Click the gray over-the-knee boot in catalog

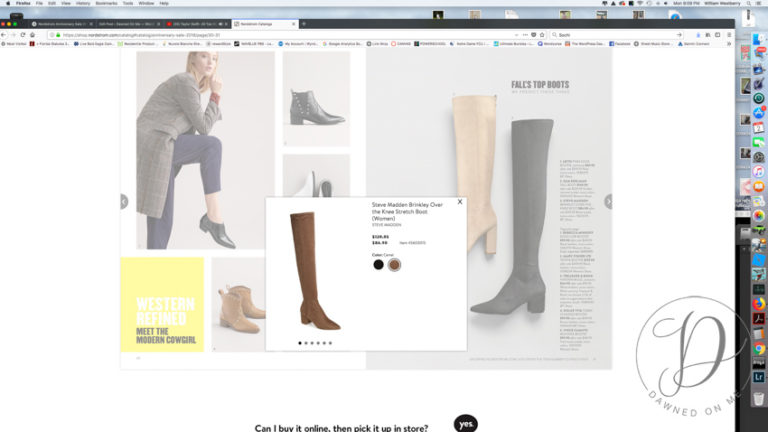tap(514, 216)
